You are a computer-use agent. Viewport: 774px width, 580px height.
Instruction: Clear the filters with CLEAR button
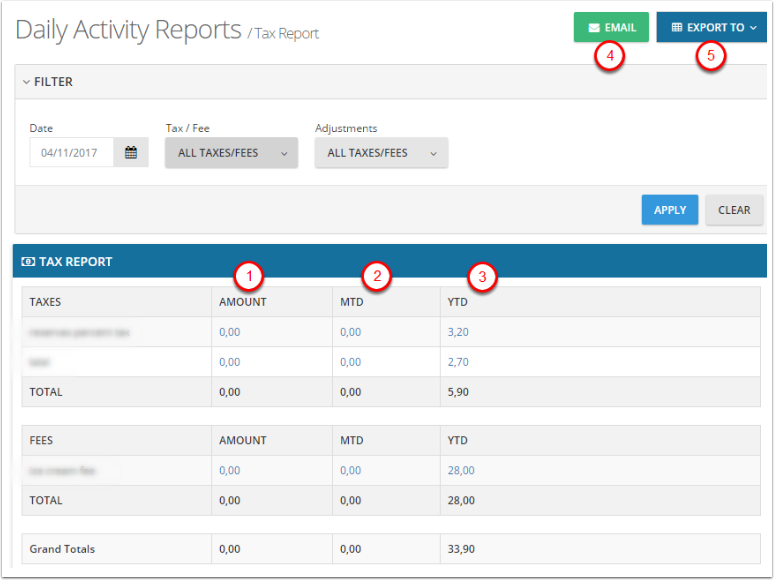tap(734, 210)
